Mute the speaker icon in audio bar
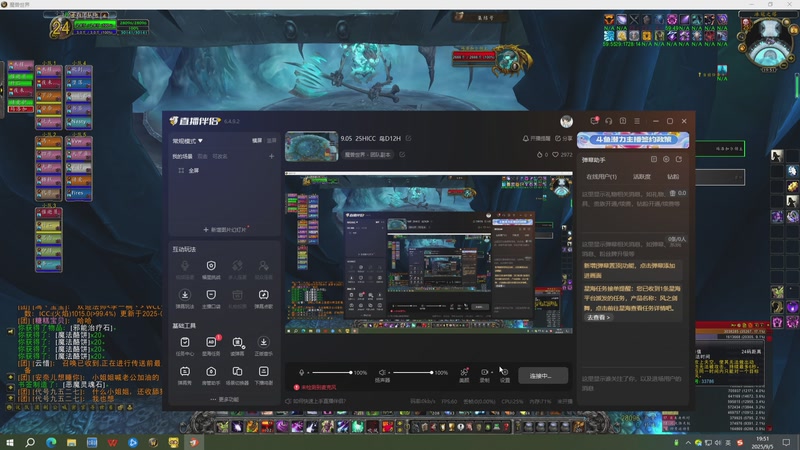 382,372
